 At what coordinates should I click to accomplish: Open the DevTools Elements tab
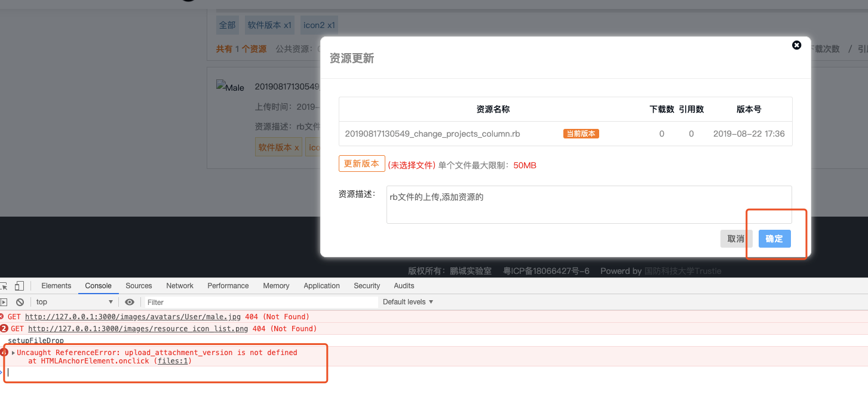(x=56, y=286)
